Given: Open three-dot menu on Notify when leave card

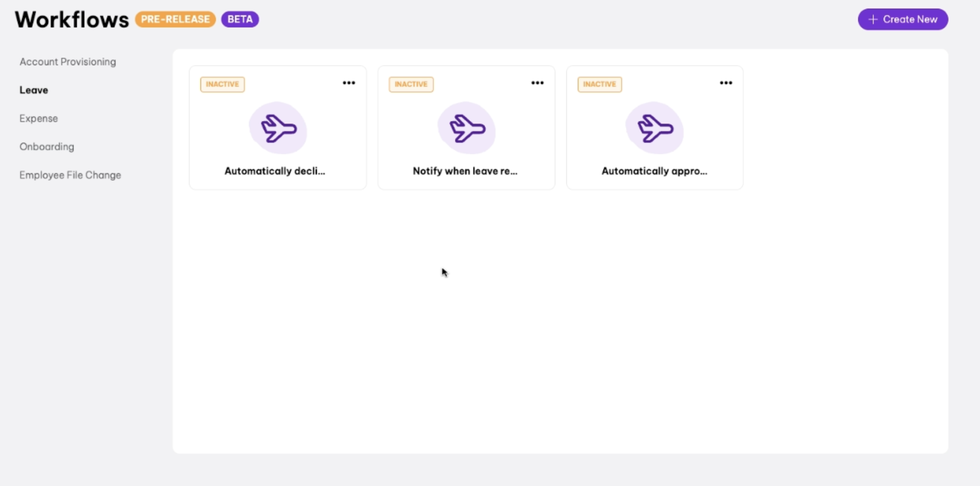Looking at the screenshot, I should [x=538, y=83].
